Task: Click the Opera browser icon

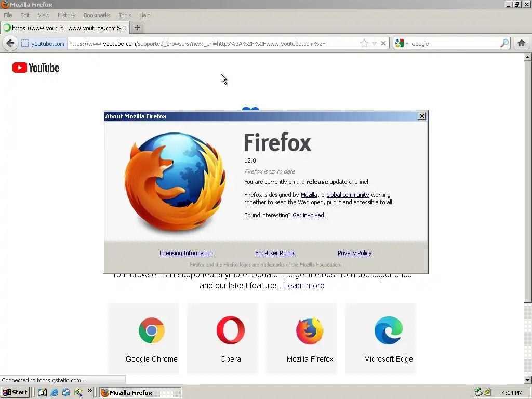Action: (231, 330)
